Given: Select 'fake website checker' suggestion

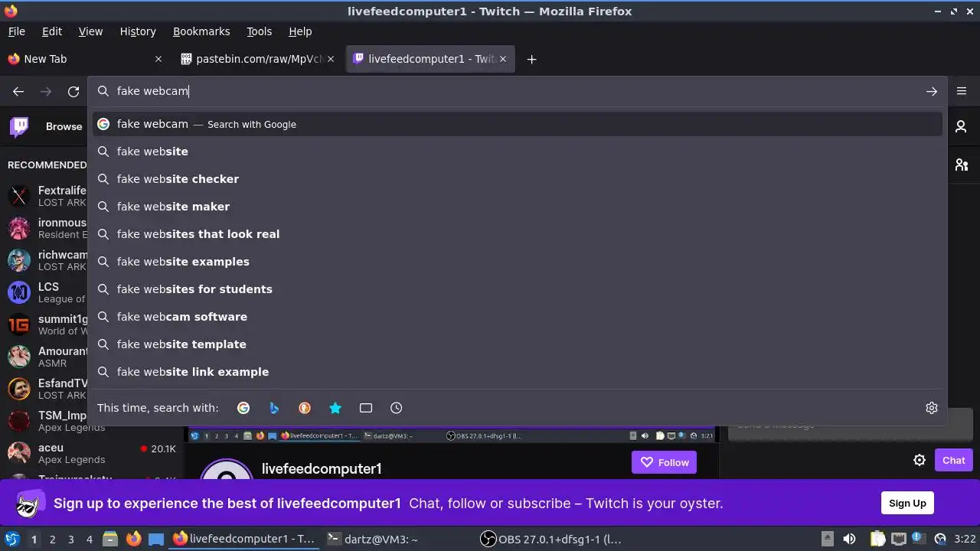Looking at the screenshot, I should pyautogui.click(x=518, y=179).
